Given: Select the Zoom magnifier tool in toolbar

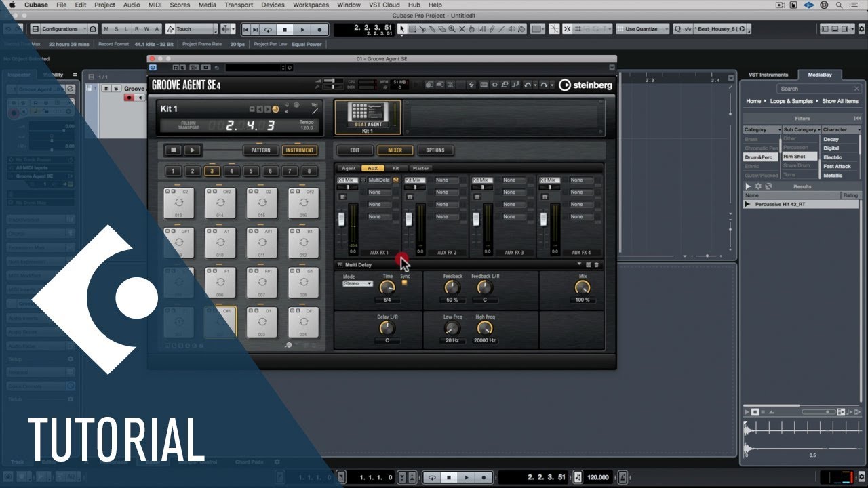Looking at the screenshot, I should tap(452, 29).
